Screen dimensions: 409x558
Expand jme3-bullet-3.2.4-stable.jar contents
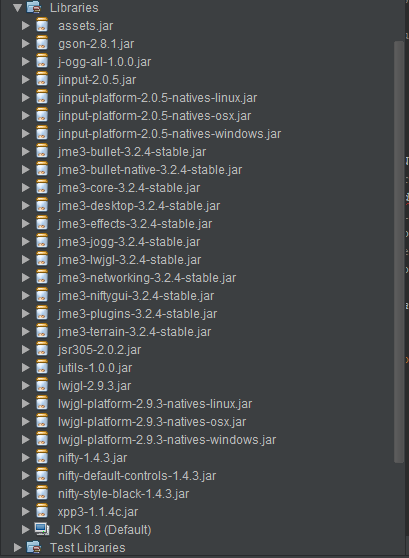click(x=26, y=152)
